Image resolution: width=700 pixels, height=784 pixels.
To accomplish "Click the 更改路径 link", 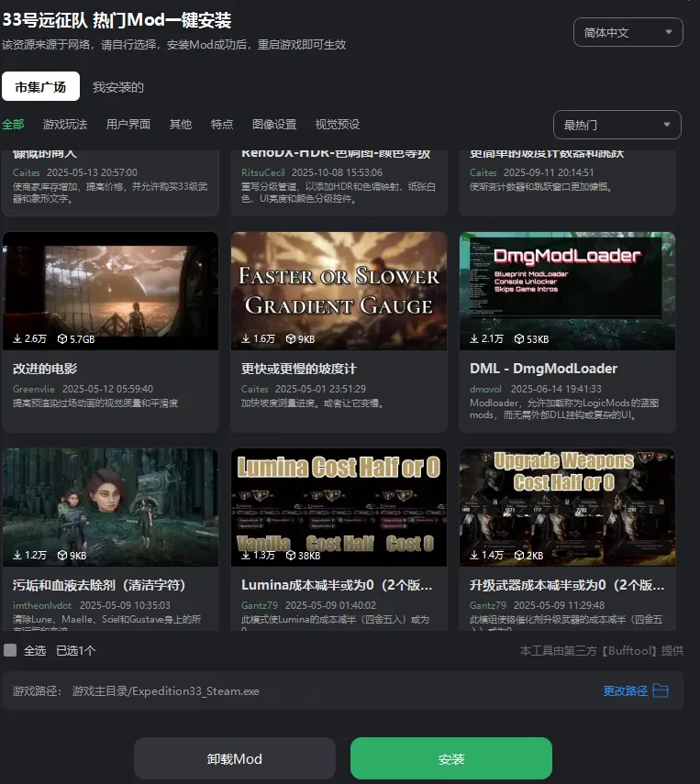I will coord(625,691).
